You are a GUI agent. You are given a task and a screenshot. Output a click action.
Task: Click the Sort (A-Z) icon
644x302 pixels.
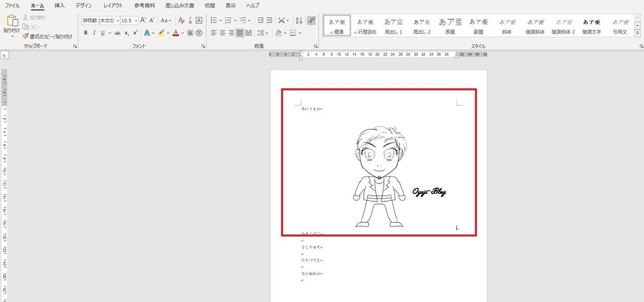pos(299,20)
